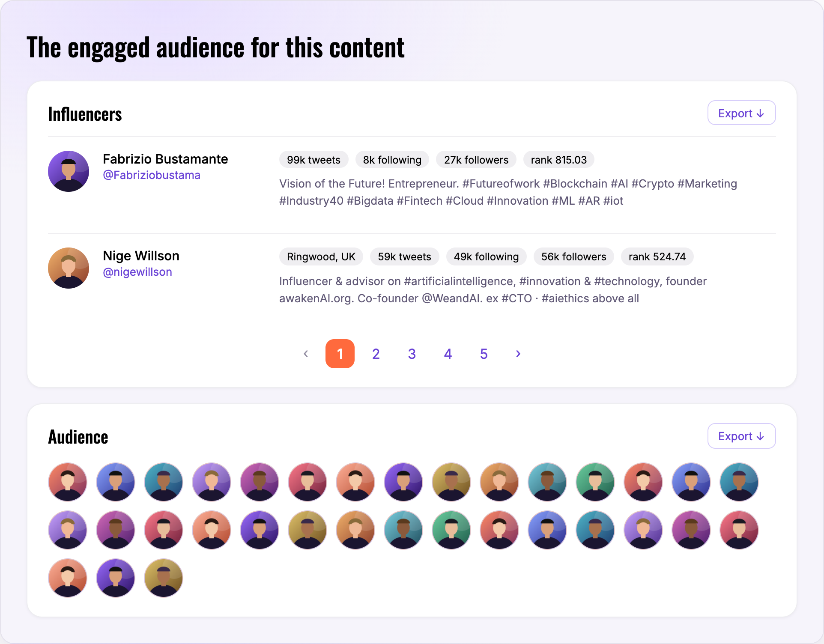Export the Influencers list

741,113
